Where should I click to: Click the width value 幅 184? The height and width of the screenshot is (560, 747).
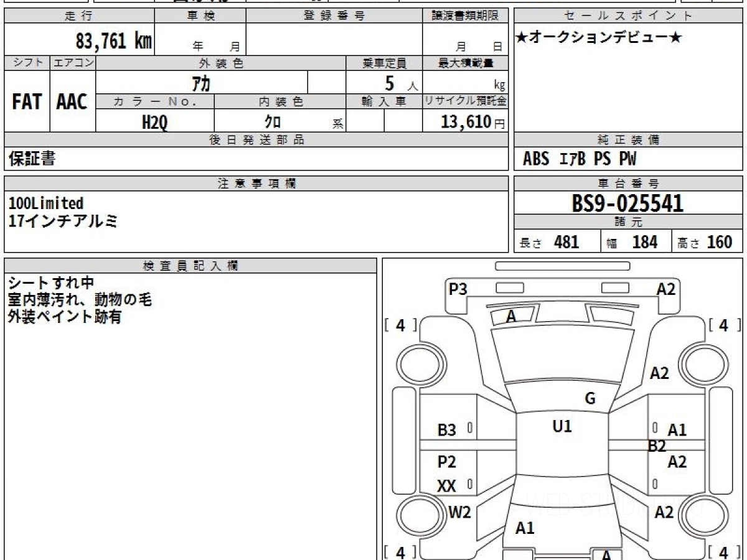[x=632, y=242]
